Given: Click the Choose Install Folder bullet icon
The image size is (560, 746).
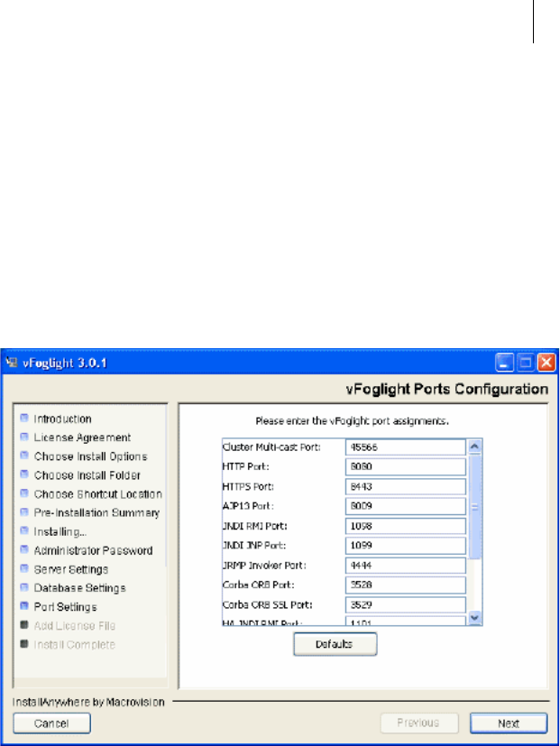Looking at the screenshot, I should coord(24,474).
